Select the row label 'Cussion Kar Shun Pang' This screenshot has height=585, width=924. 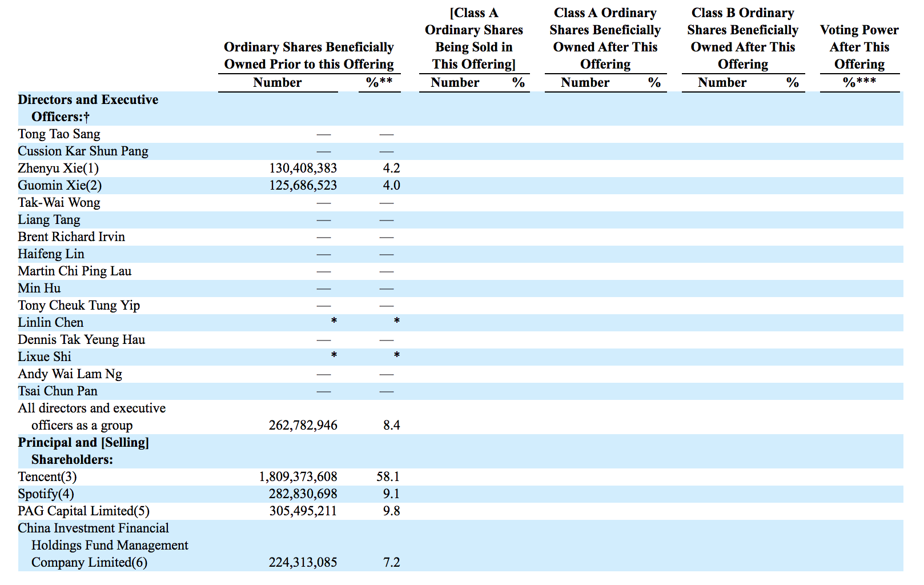(83, 151)
